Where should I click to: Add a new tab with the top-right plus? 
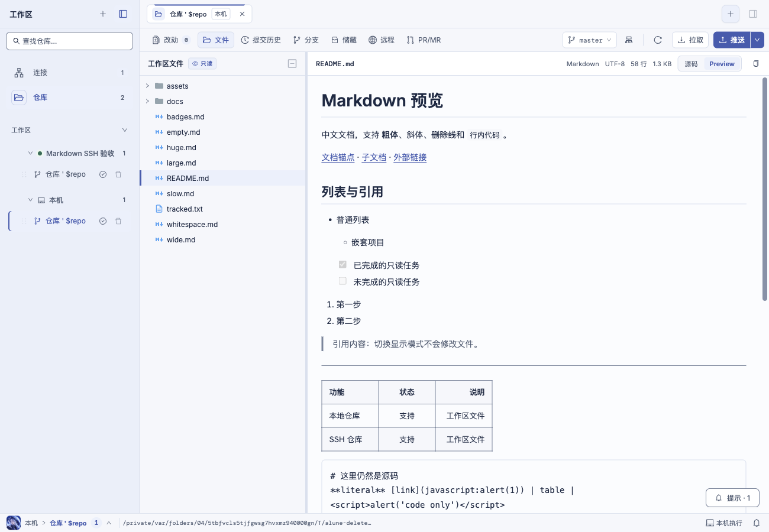point(731,14)
